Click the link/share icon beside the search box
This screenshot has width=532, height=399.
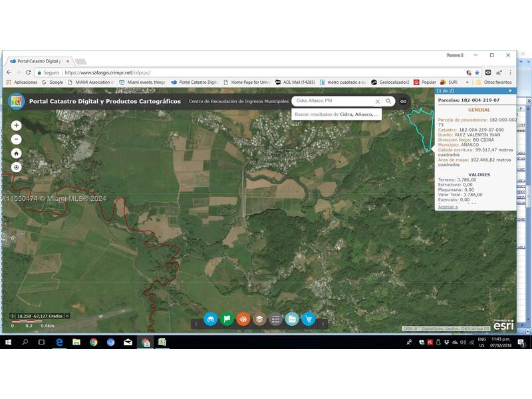tap(404, 101)
